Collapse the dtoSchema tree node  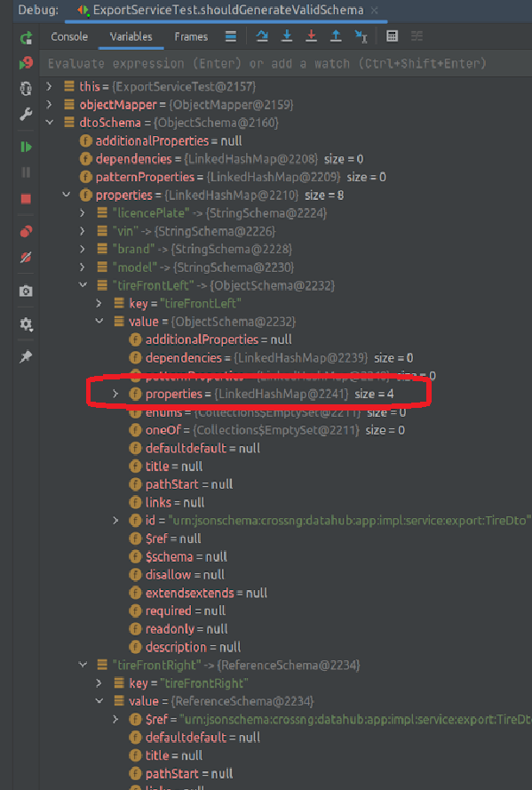(50, 122)
